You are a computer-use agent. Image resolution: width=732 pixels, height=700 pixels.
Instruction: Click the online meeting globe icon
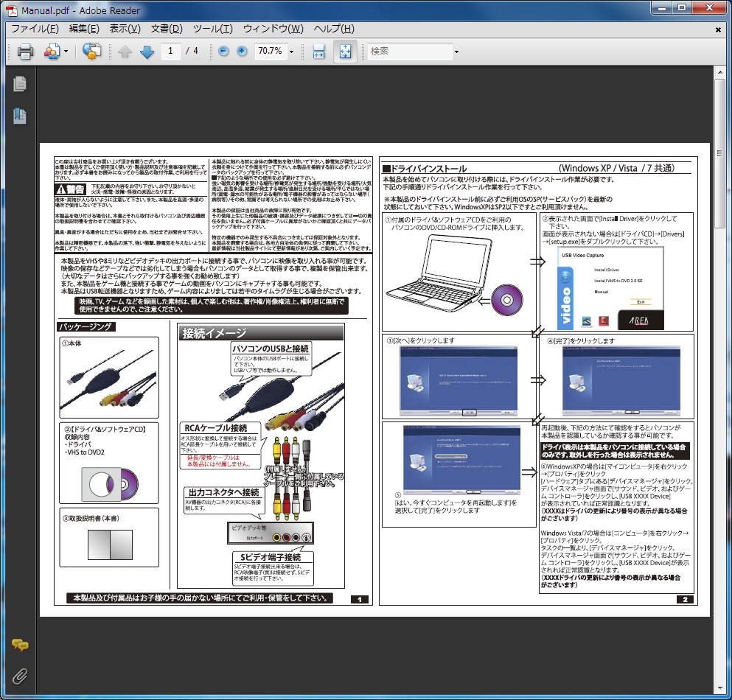91,51
